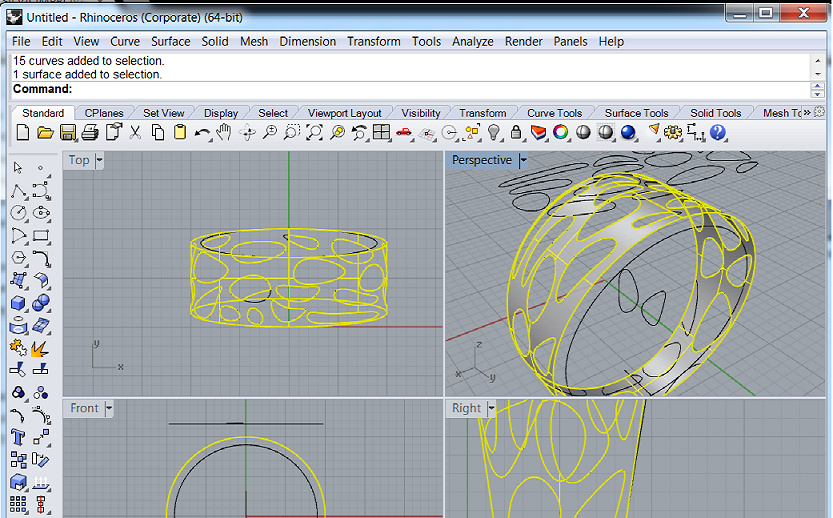The height and width of the screenshot is (518, 833).
Task: Undo the last action with the Undo arrow
Action: [x=202, y=133]
